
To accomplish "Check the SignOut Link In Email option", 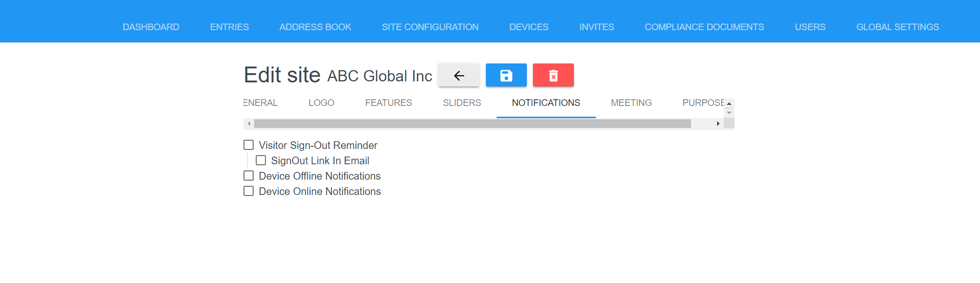I will click(261, 161).
